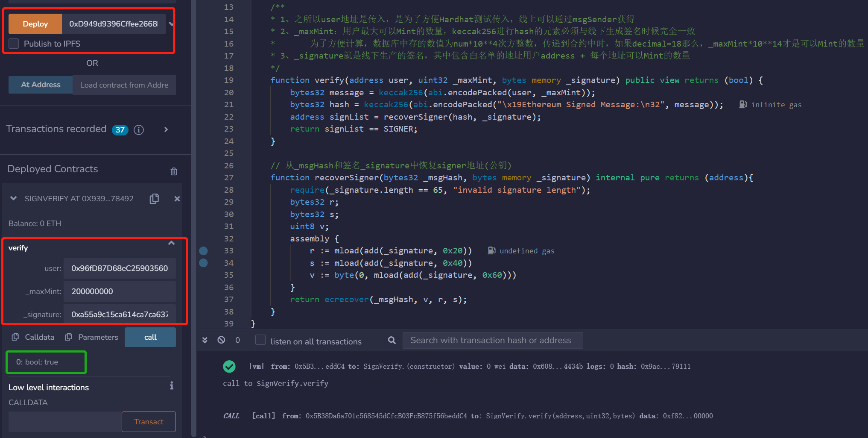This screenshot has width=868, height=438.
Task: Collapse the verify function inputs
Action: point(172,243)
